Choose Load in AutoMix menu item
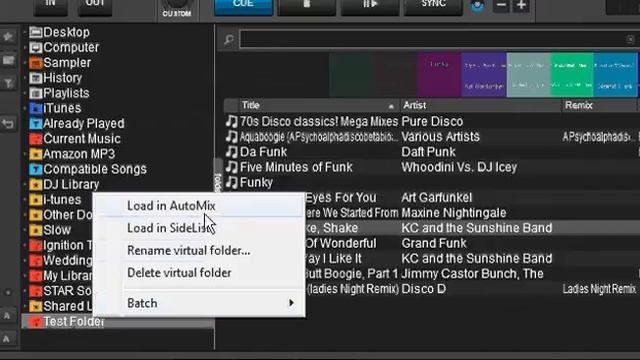This screenshot has height=360, width=640. pyautogui.click(x=199, y=206)
